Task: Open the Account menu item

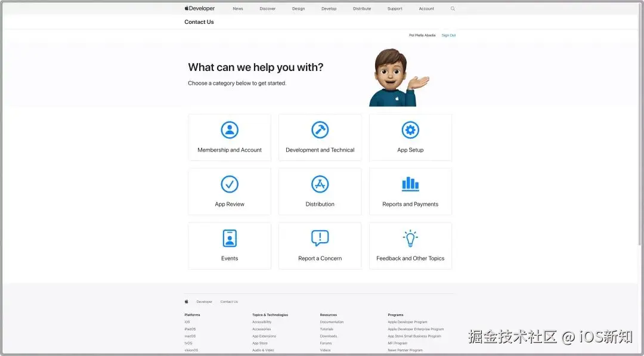Action: pyautogui.click(x=426, y=8)
